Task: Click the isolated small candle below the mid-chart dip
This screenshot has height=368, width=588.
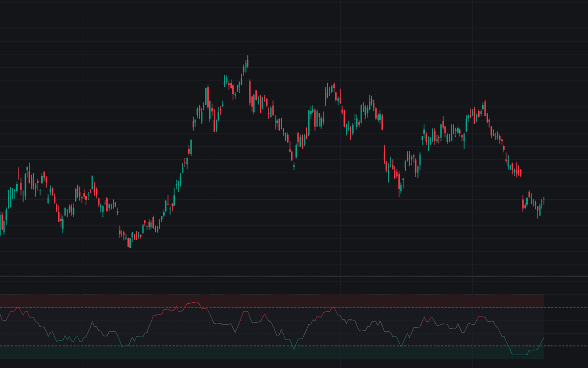Action: pyautogui.click(x=294, y=166)
